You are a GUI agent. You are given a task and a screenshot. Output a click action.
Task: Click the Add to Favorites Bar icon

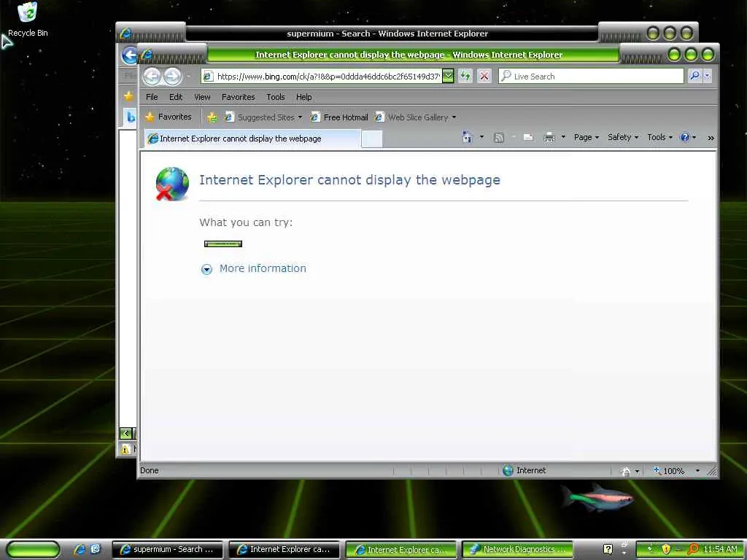pyautogui.click(x=212, y=117)
